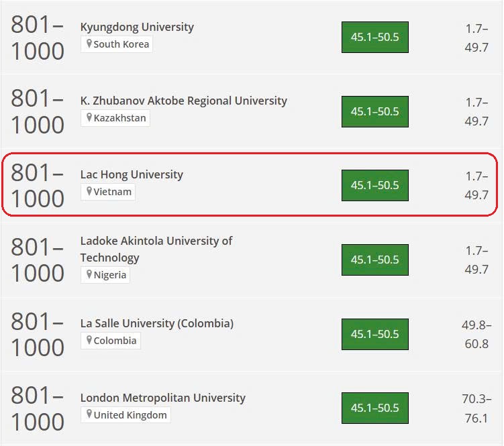This screenshot has width=504, height=446.
Task: Click London Metropolitan University's 70.3–76.1 score
Action: (x=475, y=408)
